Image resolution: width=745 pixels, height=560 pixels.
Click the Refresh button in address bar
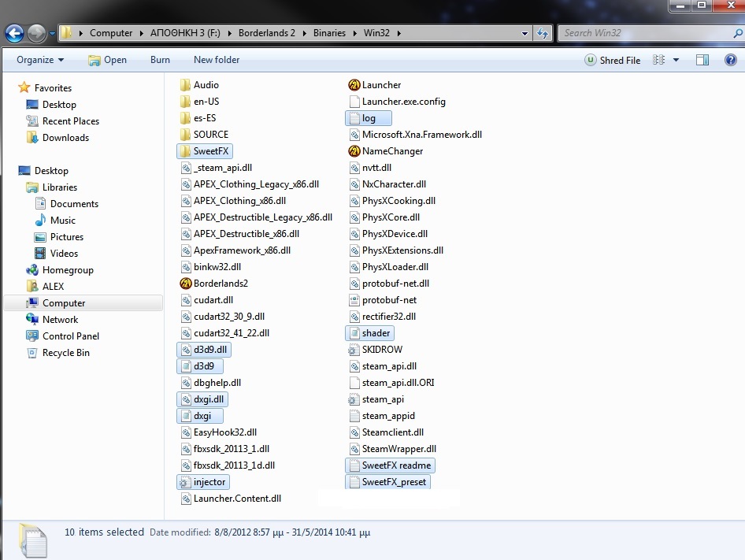542,33
